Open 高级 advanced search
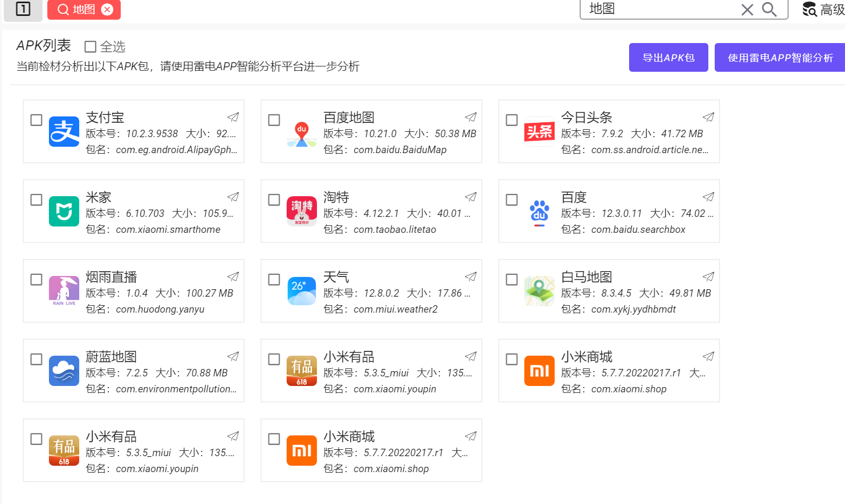Screen dimensions: 845x504 (x=823, y=9)
